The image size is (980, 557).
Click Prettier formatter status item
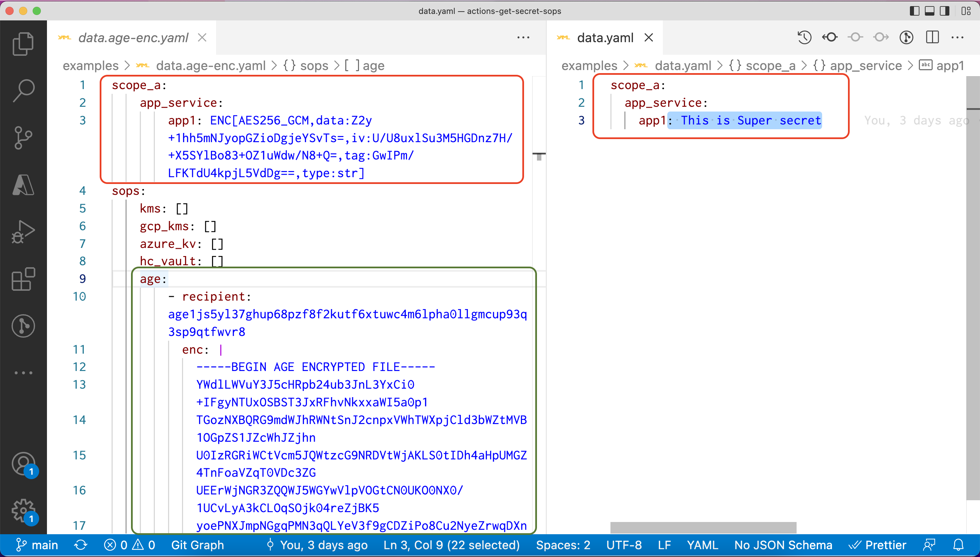tap(877, 545)
